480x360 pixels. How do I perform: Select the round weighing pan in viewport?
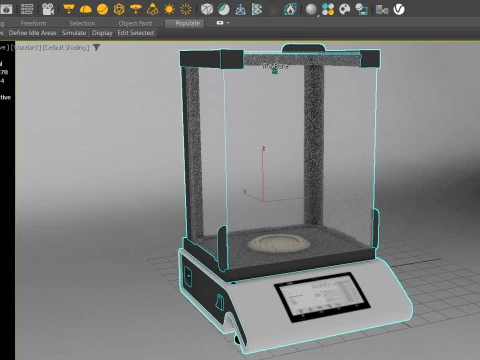[x=279, y=243]
